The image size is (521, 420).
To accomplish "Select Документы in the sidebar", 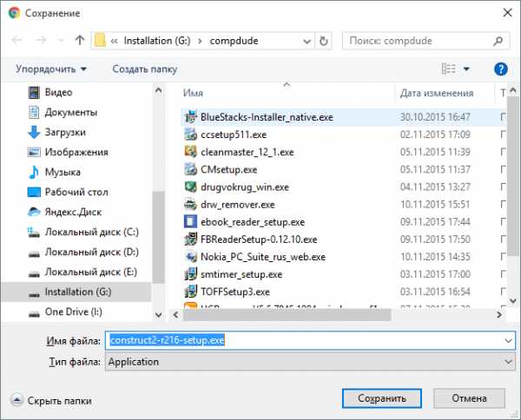I will [x=71, y=113].
